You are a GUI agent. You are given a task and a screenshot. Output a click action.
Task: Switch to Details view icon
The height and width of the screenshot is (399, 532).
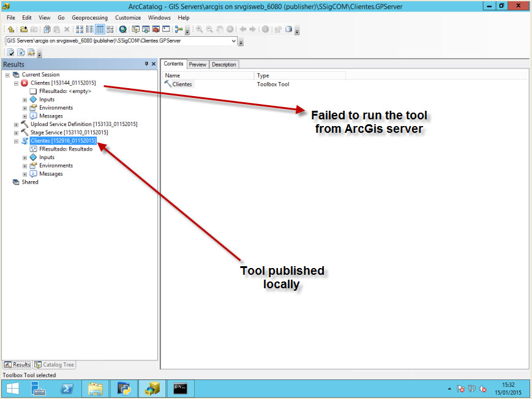click(x=100, y=29)
